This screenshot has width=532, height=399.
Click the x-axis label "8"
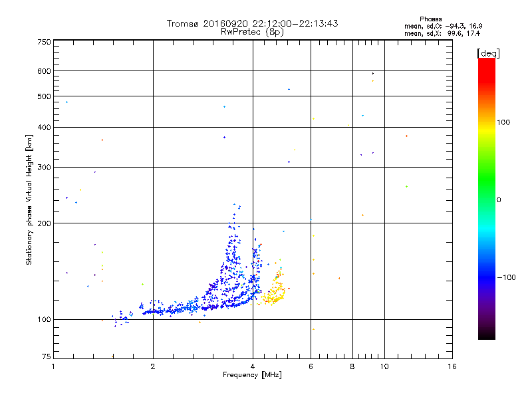coord(352,367)
